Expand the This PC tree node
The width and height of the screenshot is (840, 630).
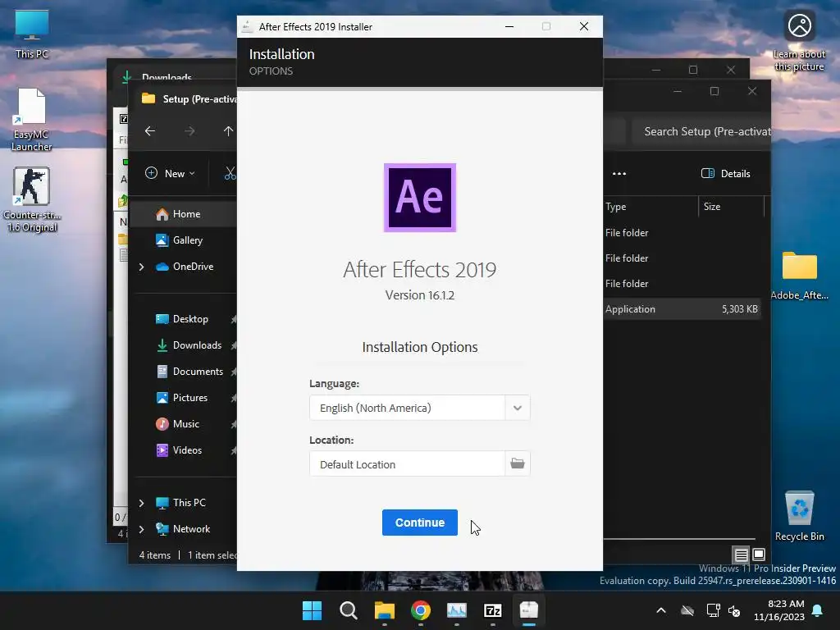[141, 503]
